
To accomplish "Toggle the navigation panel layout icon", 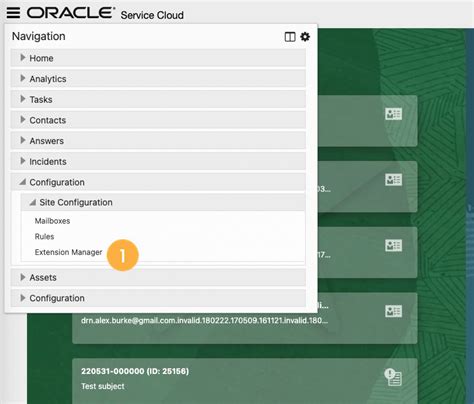I will (x=290, y=37).
